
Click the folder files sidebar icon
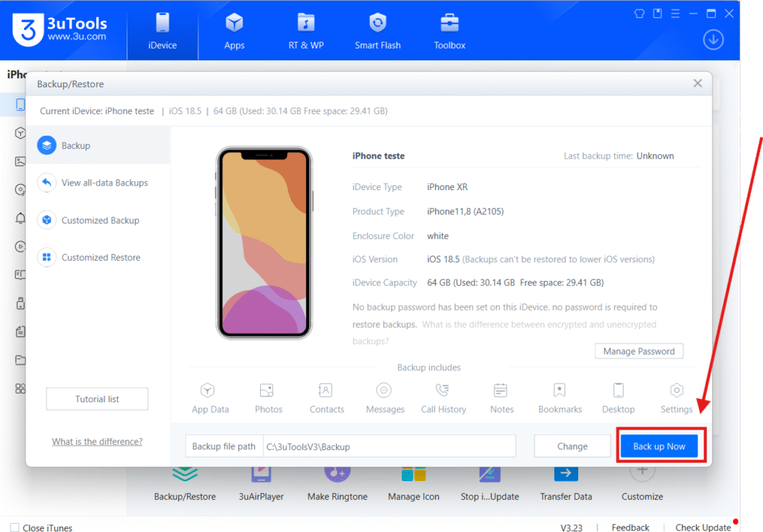coord(20,360)
